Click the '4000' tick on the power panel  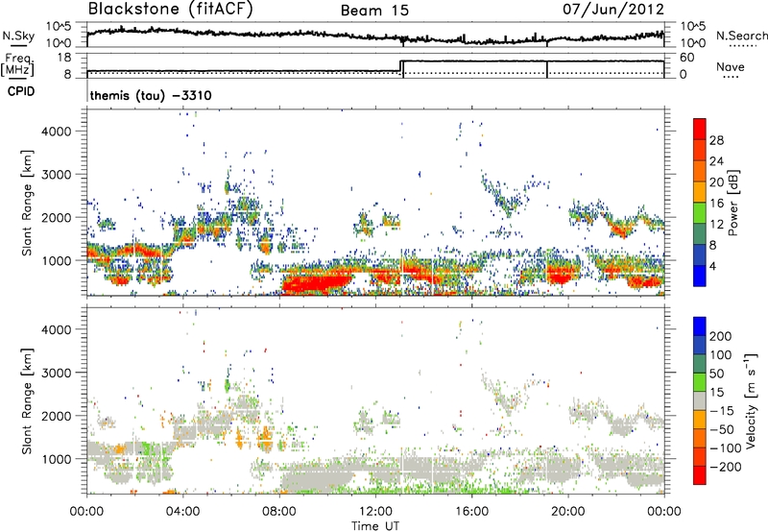57,132
